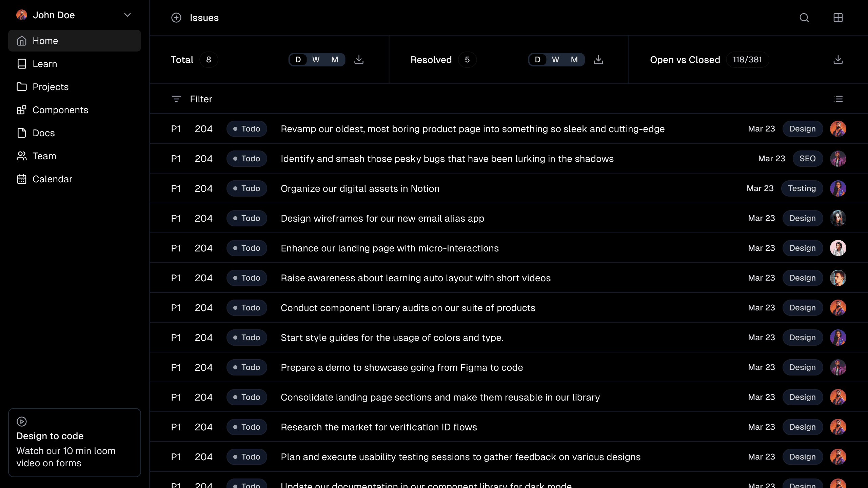Image resolution: width=868 pixels, height=488 pixels.
Task: Click the SEO tag on bugs issue
Action: [807, 159]
